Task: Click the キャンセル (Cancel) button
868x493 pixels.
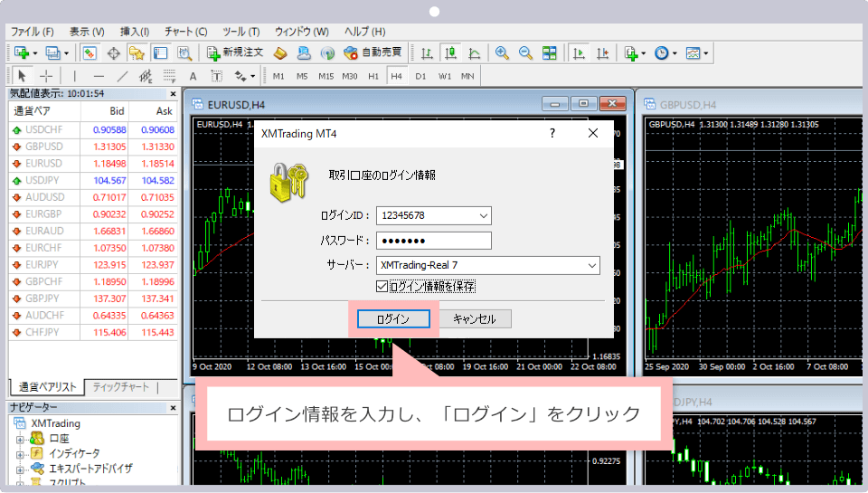Action: click(x=475, y=319)
